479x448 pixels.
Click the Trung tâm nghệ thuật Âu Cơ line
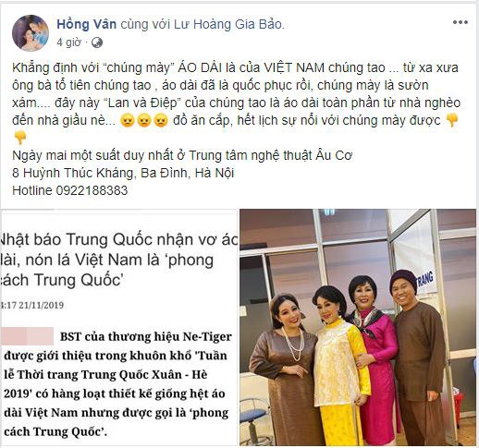182,155
